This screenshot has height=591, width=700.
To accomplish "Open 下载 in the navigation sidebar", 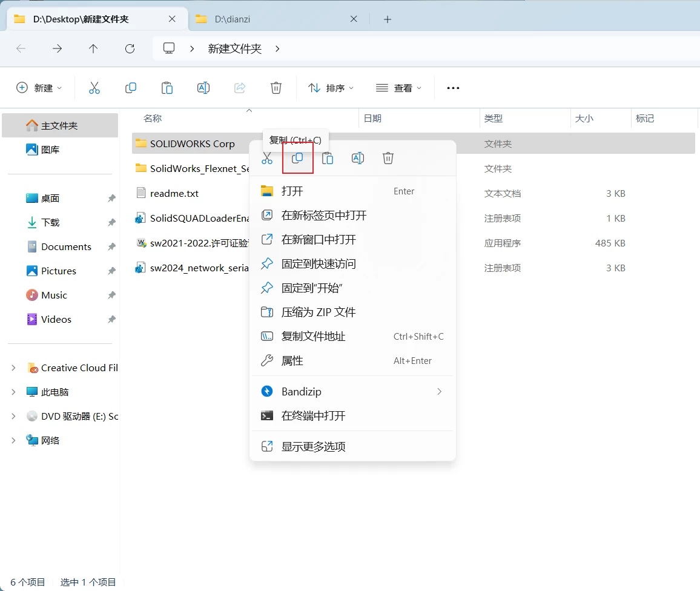I will [50, 222].
